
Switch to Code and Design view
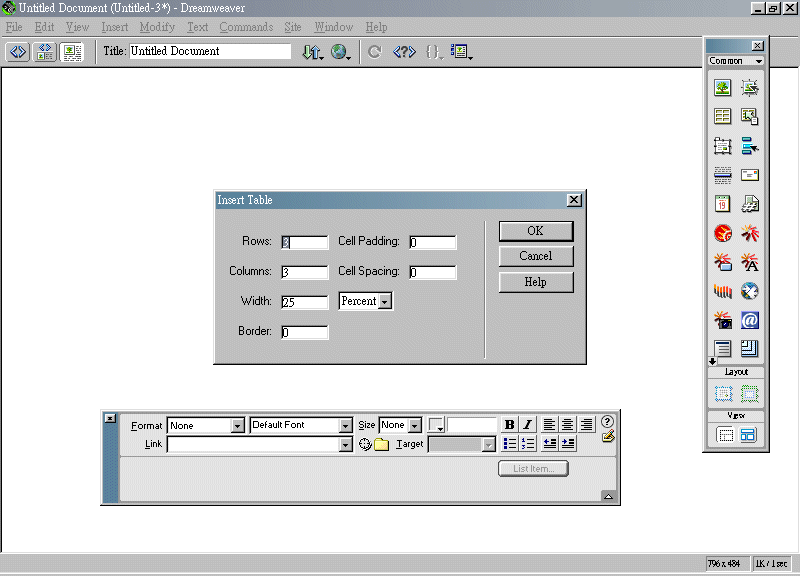point(45,52)
